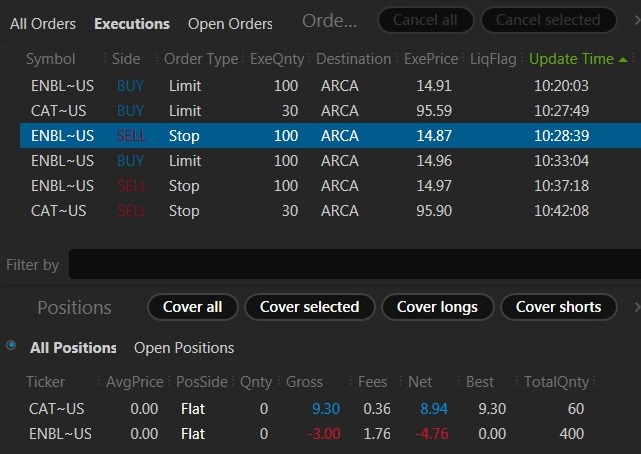Type in the Filter by field
Image resolution: width=641 pixels, height=454 pixels.
pyautogui.click(x=350, y=265)
